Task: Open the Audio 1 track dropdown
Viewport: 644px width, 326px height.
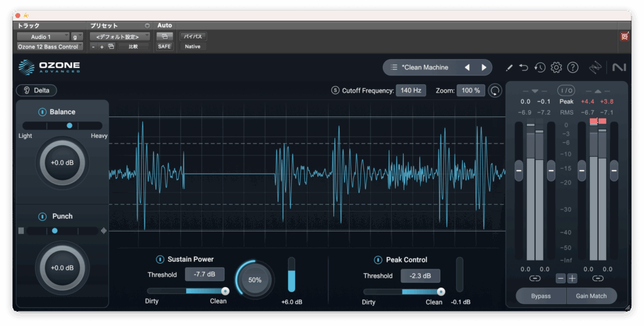Action: (43, 37)
